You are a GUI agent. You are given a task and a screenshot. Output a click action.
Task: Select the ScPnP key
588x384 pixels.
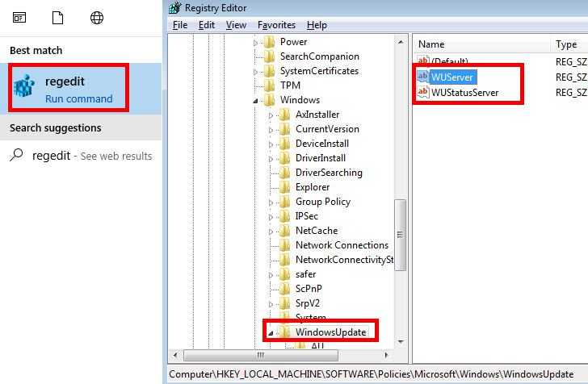tap(309, 289)
